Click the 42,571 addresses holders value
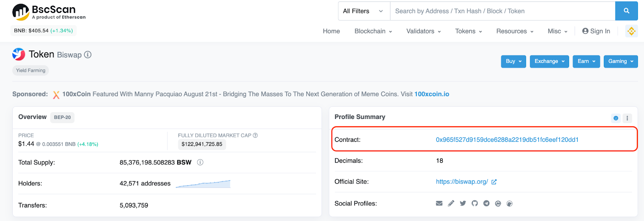 [x=145, y=184]
